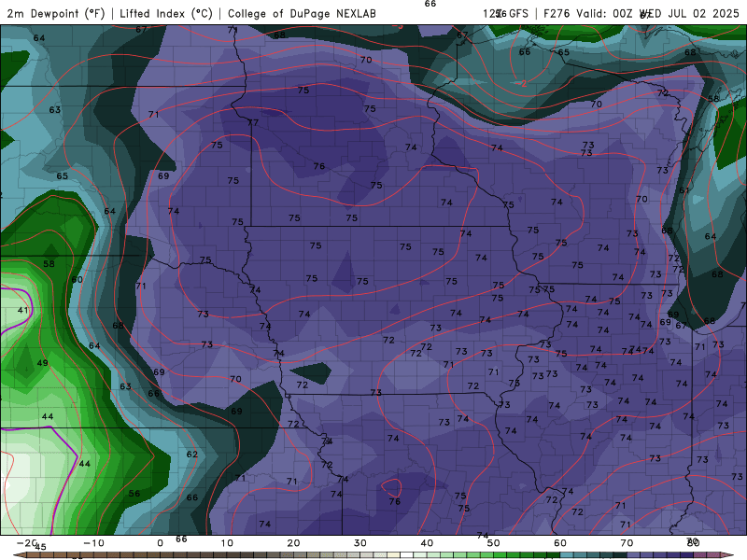Click the 'Lifted Index (°C)' title text
747x560 pixels.
pos(166,13)
